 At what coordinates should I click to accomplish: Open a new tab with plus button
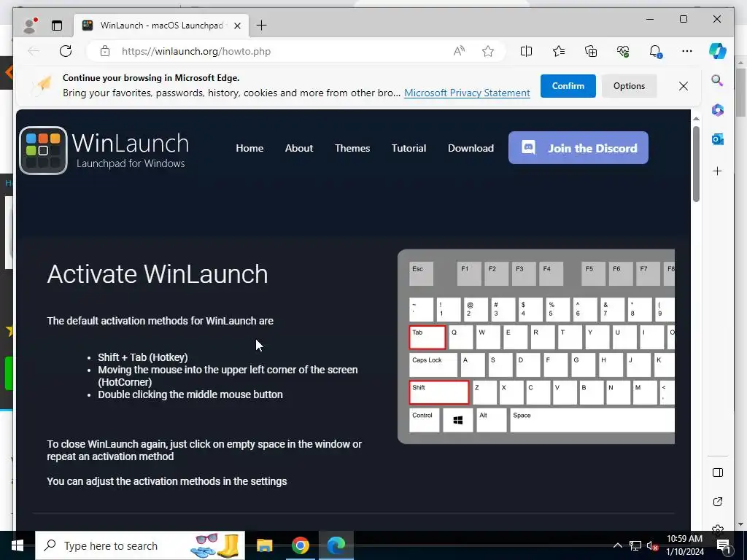[x=262, y=26]
